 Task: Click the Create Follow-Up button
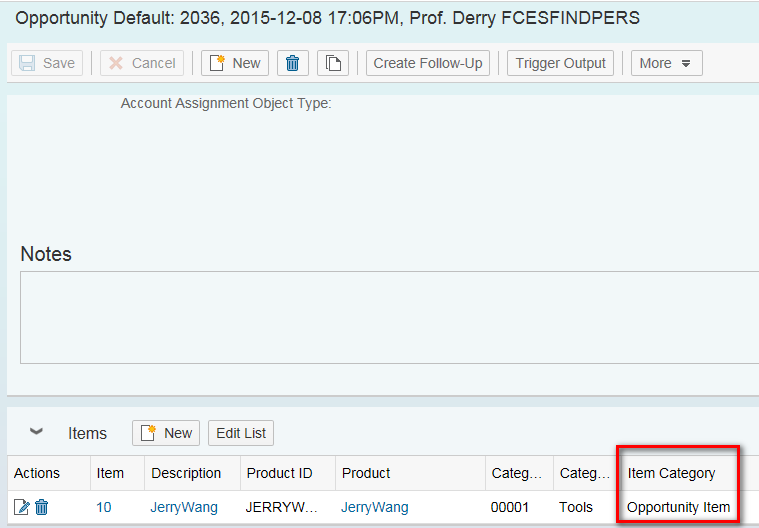428,63
